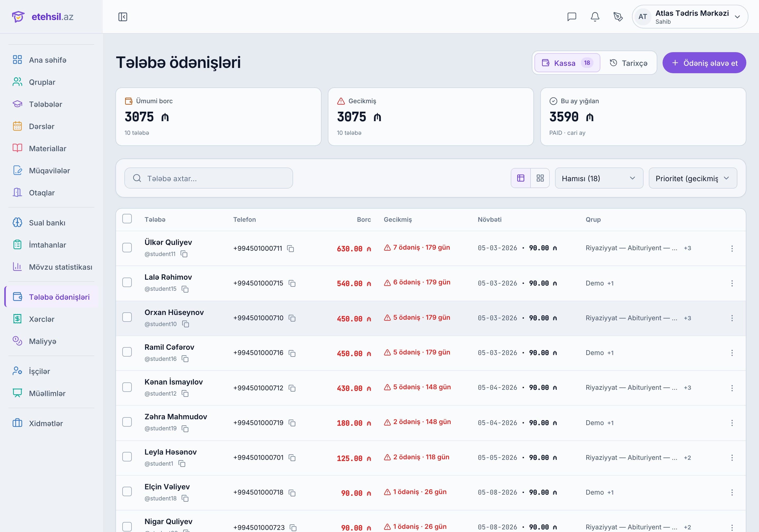This screenshot has height=532, width=759.
Task: Open row actions for Orxan Hüseynov
Action: click(732, 318)
